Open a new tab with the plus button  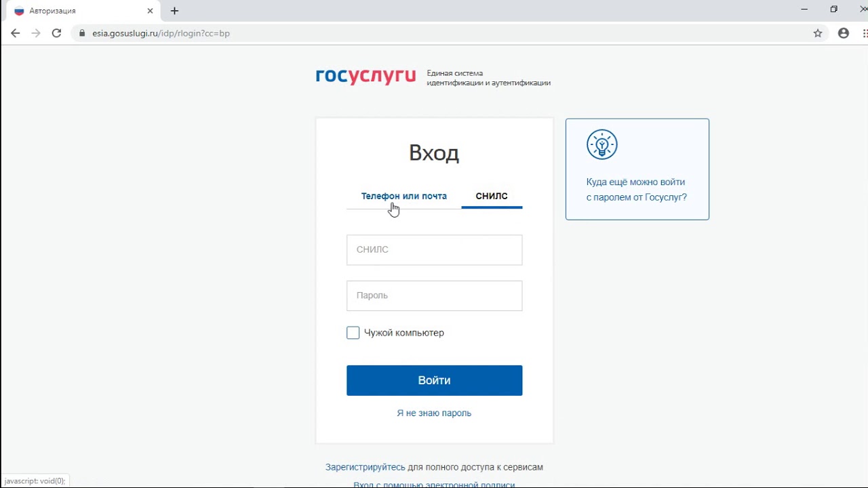[174, 11]
